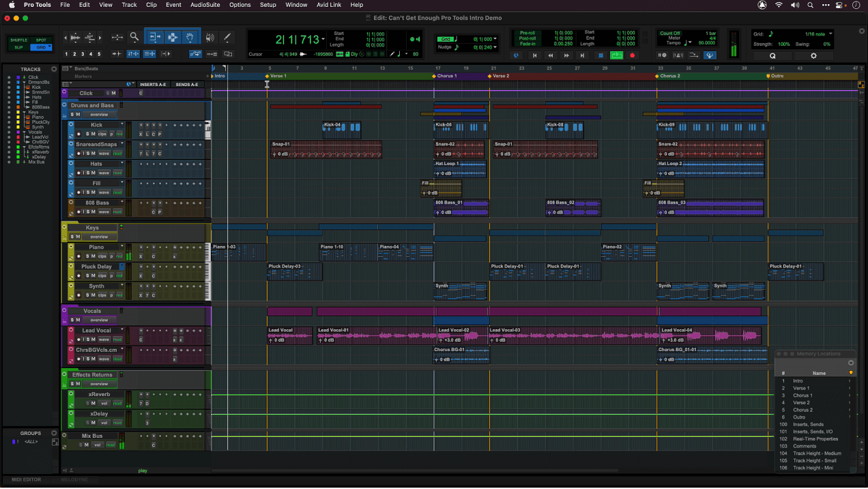This screenshot has height=489, width=868.
Task: Click Return to Zero transport button
Action: (x=534, y=55)
